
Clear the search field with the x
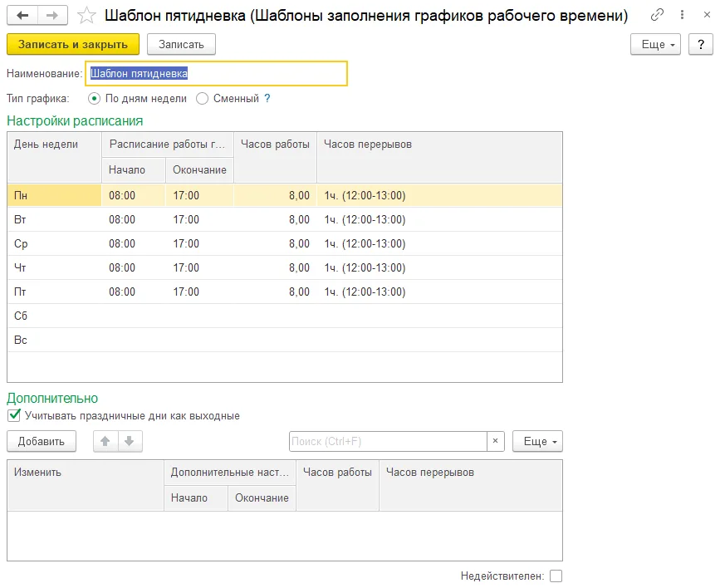coord(496,442)
